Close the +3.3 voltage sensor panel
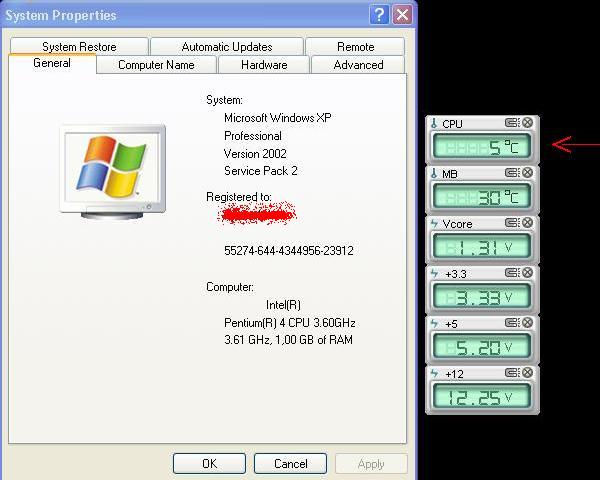Viewport: 600px width, 480px height. [527, 273]
